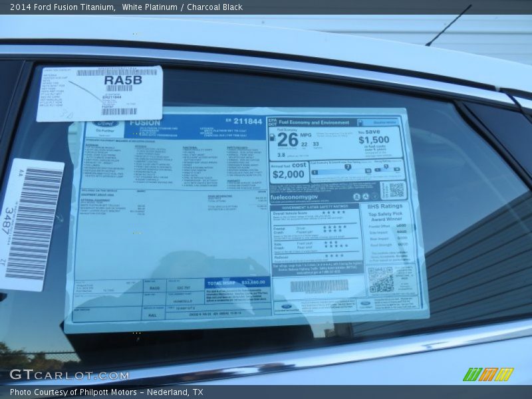Click the GTCarLot.com watermark logo
532x399 pixels.
click(68, 375)
